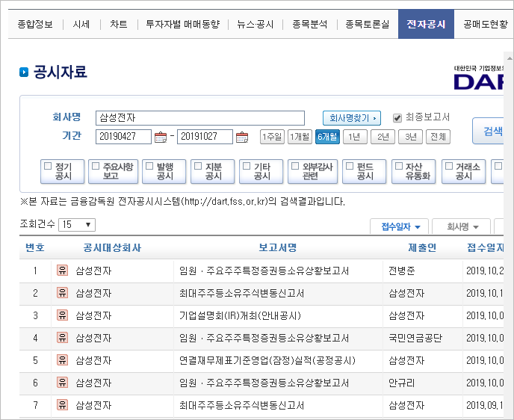Check the 거래소공시 filter
The image size is (514, 420).
[449, 166]
